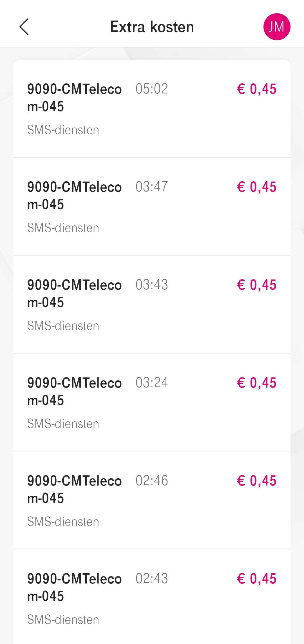The width and height of the screenshot is (304, 644).
Task: Click the € 0,45 price for 03:43
Action: [257, 285]
